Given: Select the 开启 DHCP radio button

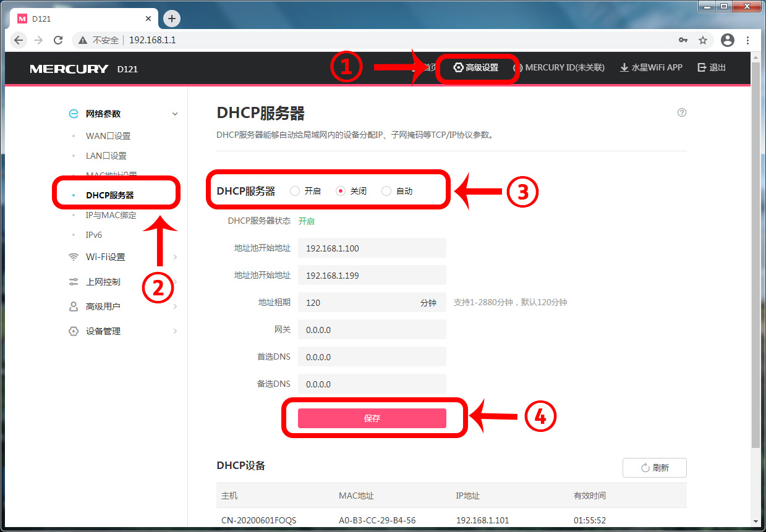Looking at the screenshot, I should (x=295, y=191).
